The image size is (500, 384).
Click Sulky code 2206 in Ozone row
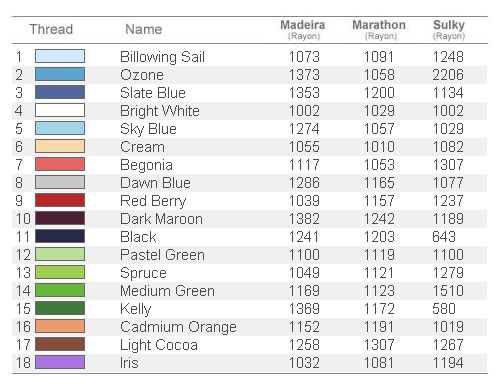coord(448,75)
